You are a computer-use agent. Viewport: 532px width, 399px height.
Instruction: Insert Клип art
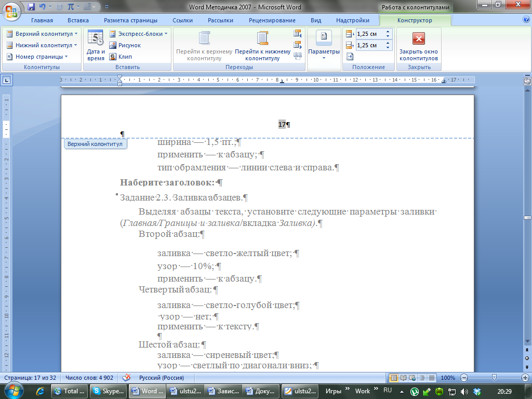point(121,57)
